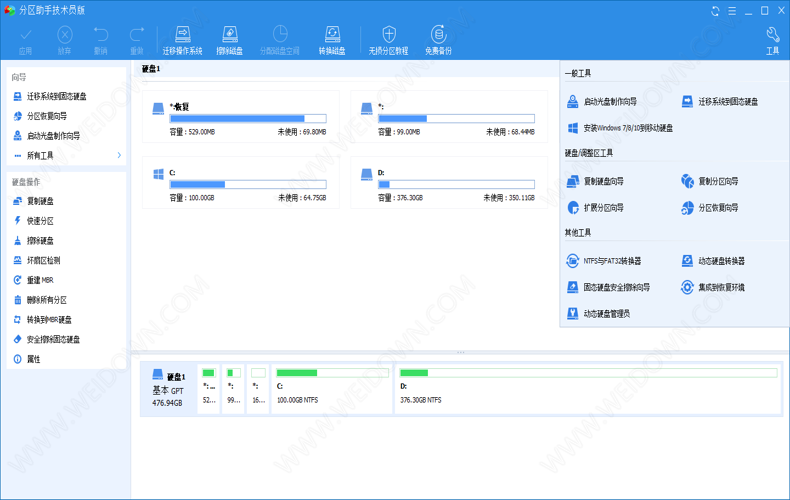Click 复制硬盘 in the 硬盘操作 list
The width and height of the screenshot is (790, 500).
pyautogui.click(x=33, y=201)
